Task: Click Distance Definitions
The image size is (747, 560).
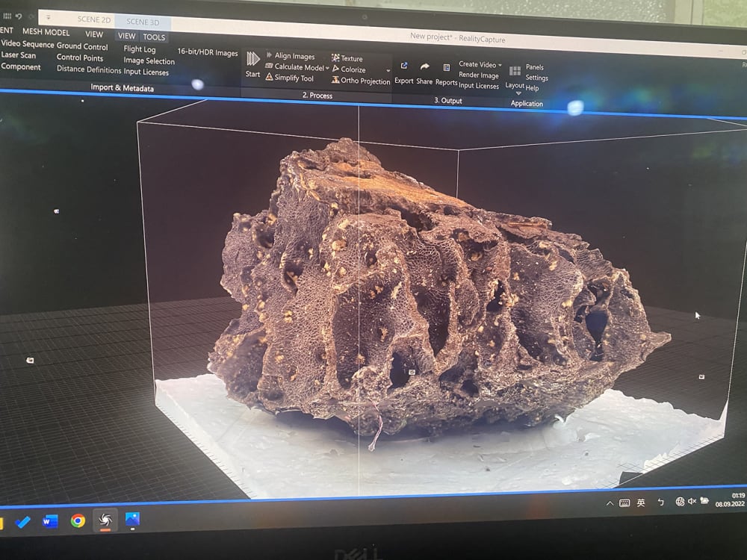Action: [x=89, y=69]
